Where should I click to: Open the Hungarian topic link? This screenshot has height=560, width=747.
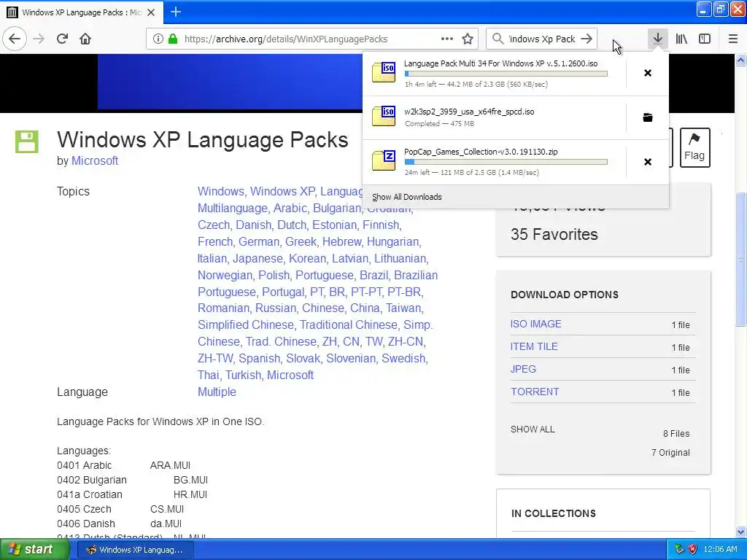click(x=392, y=241)
